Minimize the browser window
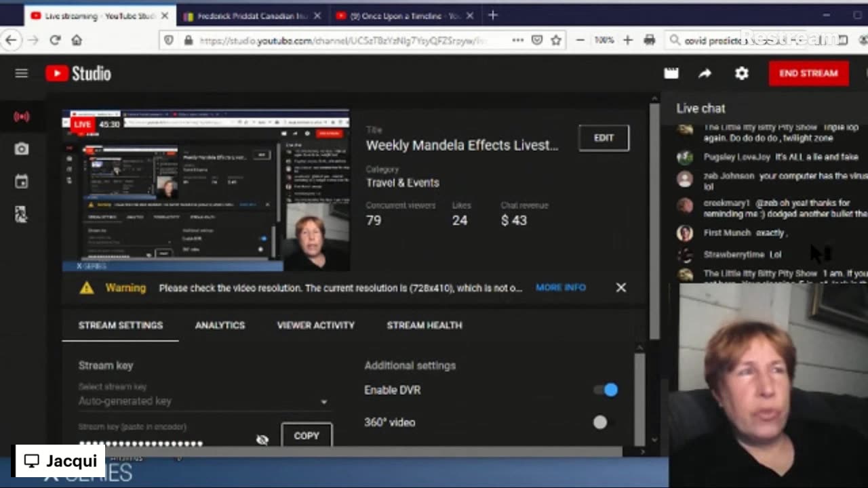868x488 pixels. [826, 16]
